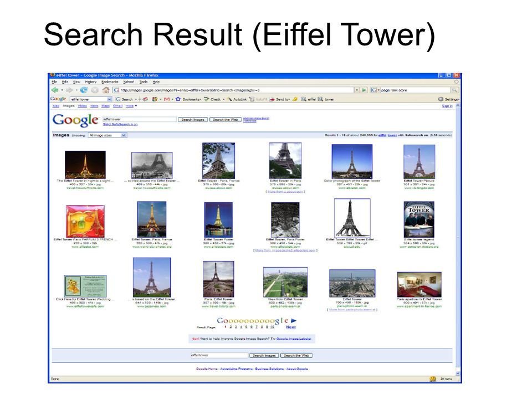Click the blue next arrow after Gooooogle logo
Viewport: 532px width, 399px height.
(x=294, y=320)
